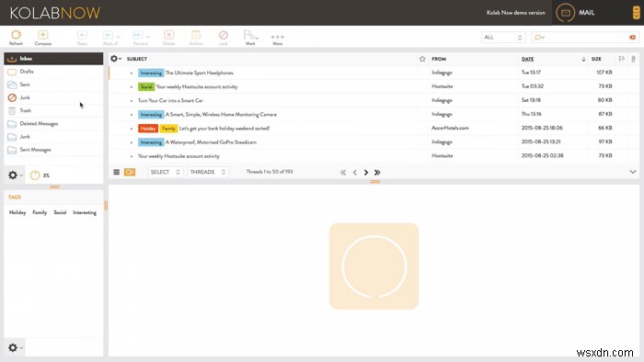The image size is (644, 362).
Task: Click the top-right orange switcher arrows
Action: (x=637, y=13)
